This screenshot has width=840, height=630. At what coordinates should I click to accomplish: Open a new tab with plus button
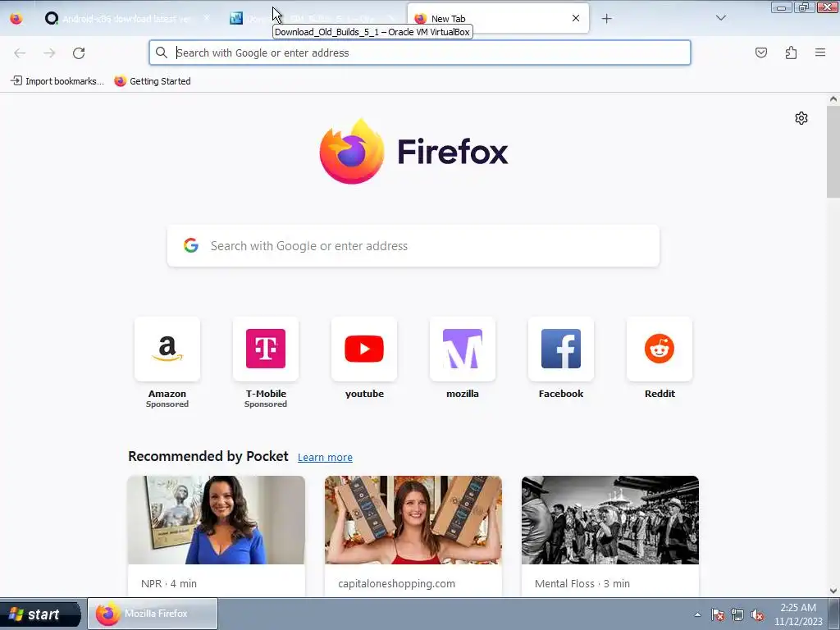pos(606,19)
